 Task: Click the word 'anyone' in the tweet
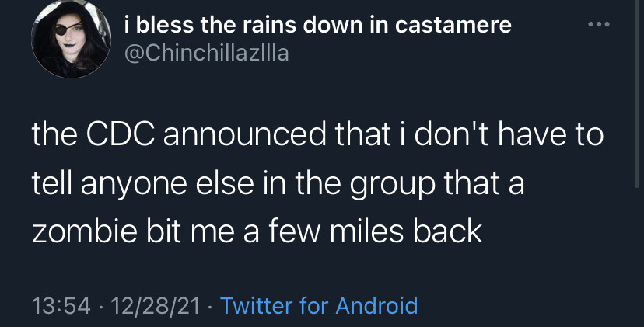135,186
